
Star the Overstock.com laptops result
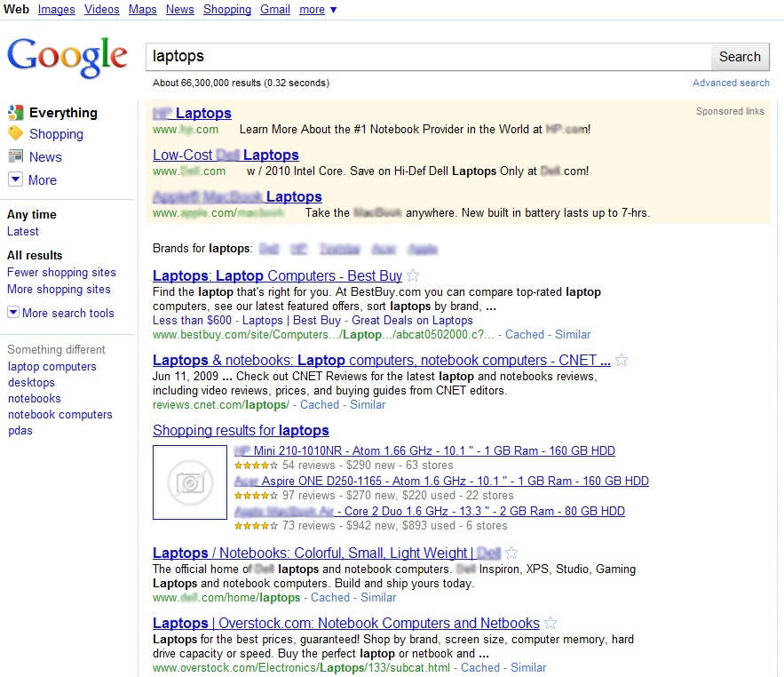point(550,623)
